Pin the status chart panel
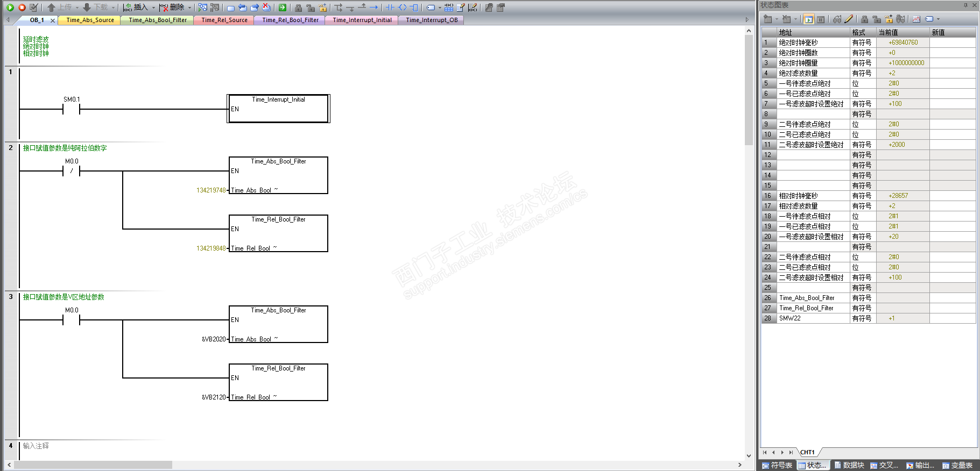The width and height of the screenshot is (980, 471). (965, 5)
